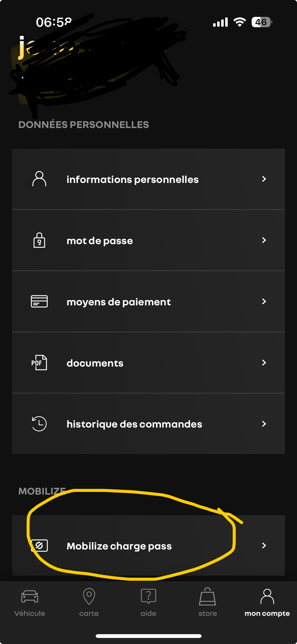Expand mot de passe via its chevron

pos(264,240)
